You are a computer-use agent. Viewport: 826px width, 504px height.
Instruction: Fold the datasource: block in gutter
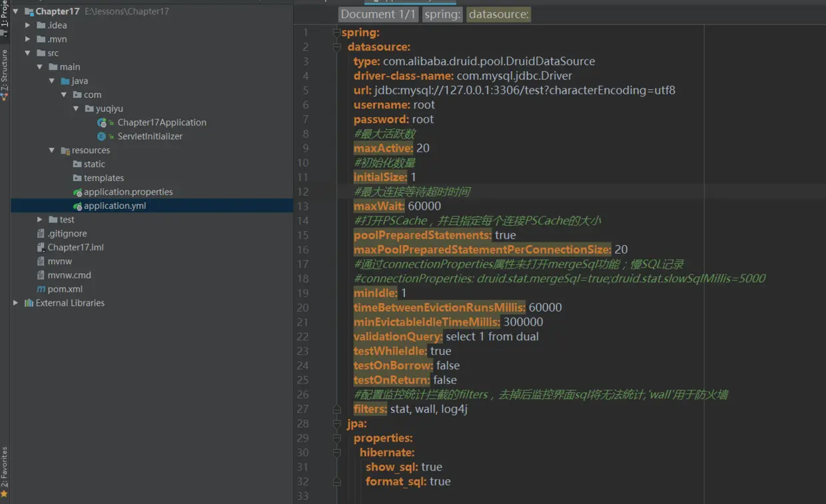[x=337, y=47]
